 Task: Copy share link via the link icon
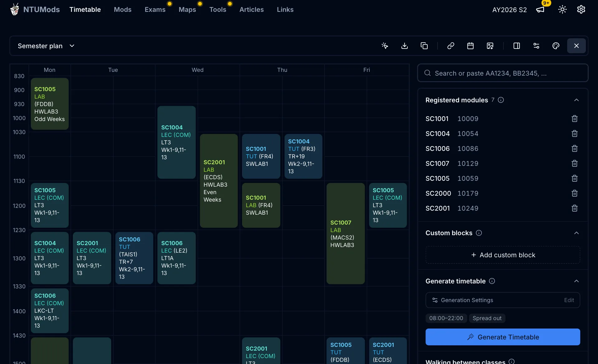click(x=451, y=46)
